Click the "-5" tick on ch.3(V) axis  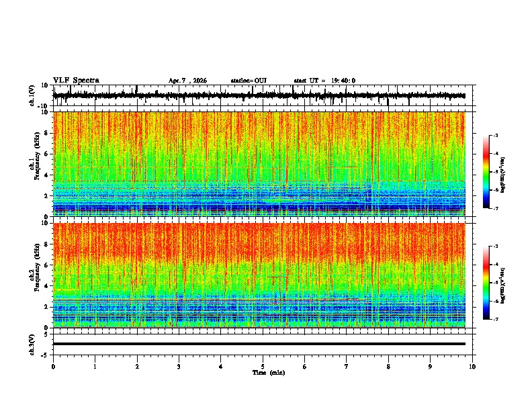pyautogui.click(x=45, y=355)
